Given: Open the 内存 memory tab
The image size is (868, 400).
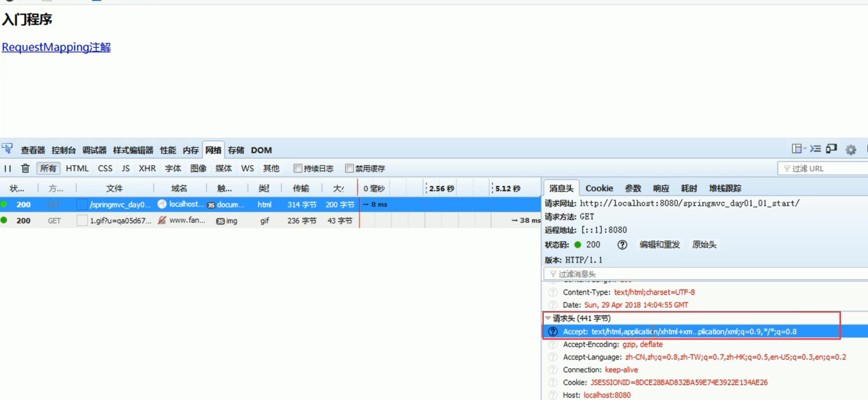Looking at the screenshot, I should coord(191,150).
